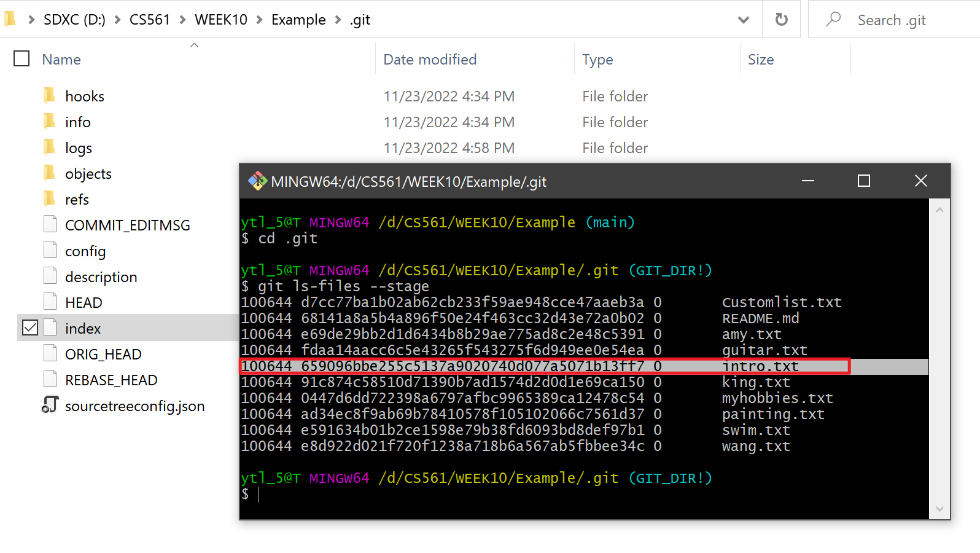980x553 pixels.
Task: Sort files by Date modified column
Action: 430,60
